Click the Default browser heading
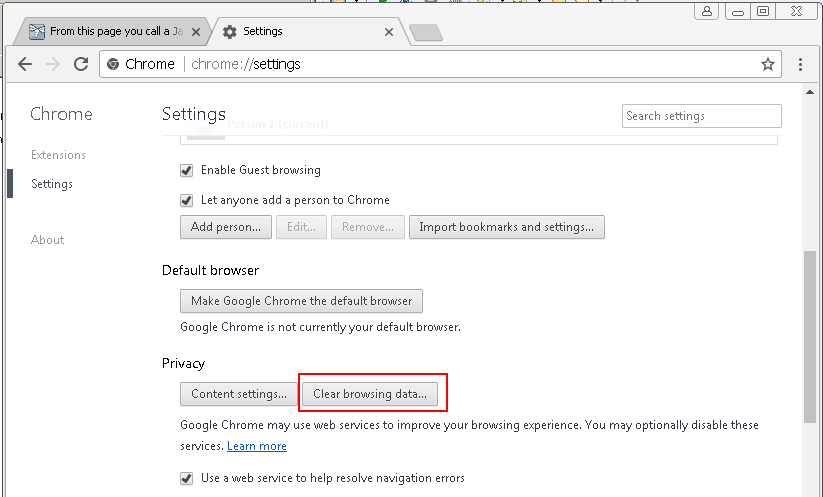This screenshot has height=497, width=823. [210, 270]
